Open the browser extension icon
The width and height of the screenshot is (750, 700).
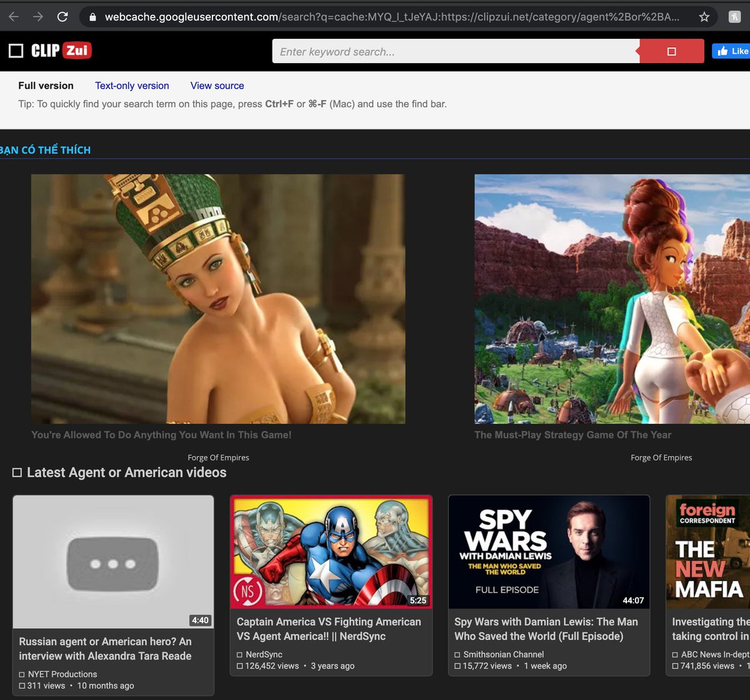pyautogui.click(x=736, y=17)
